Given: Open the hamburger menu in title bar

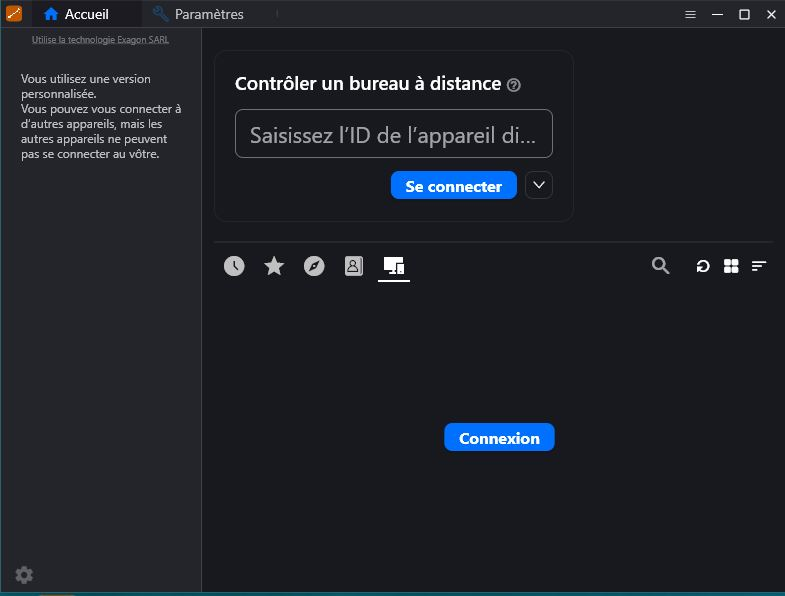Looking at the screenshot, I should coord(690,15).
